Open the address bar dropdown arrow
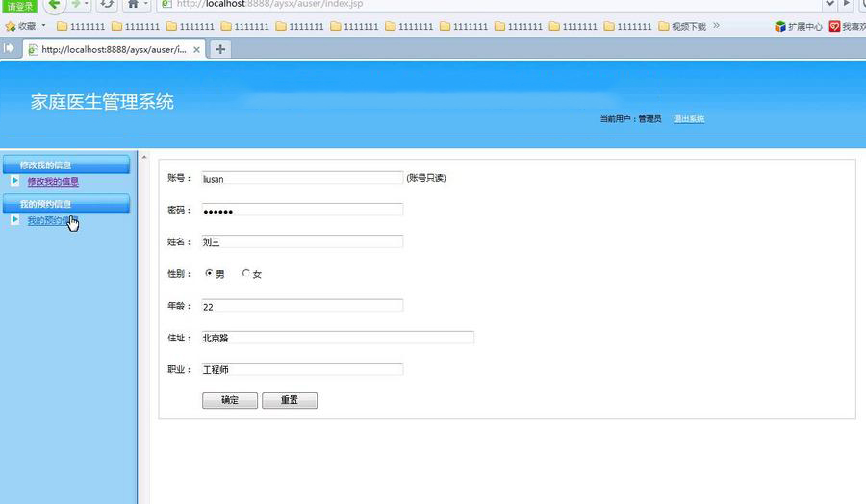The image size is (866, 504). [x=830, y=5]
